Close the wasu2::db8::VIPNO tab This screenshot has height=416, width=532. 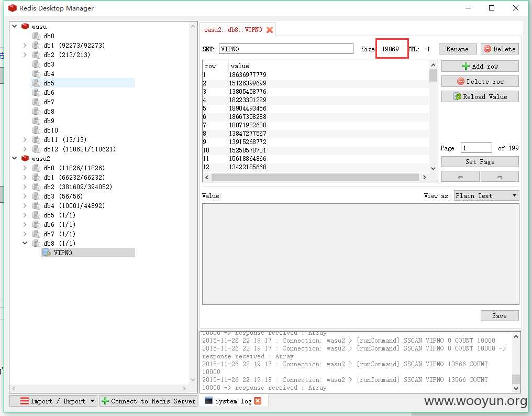click(x=270, y=30)
